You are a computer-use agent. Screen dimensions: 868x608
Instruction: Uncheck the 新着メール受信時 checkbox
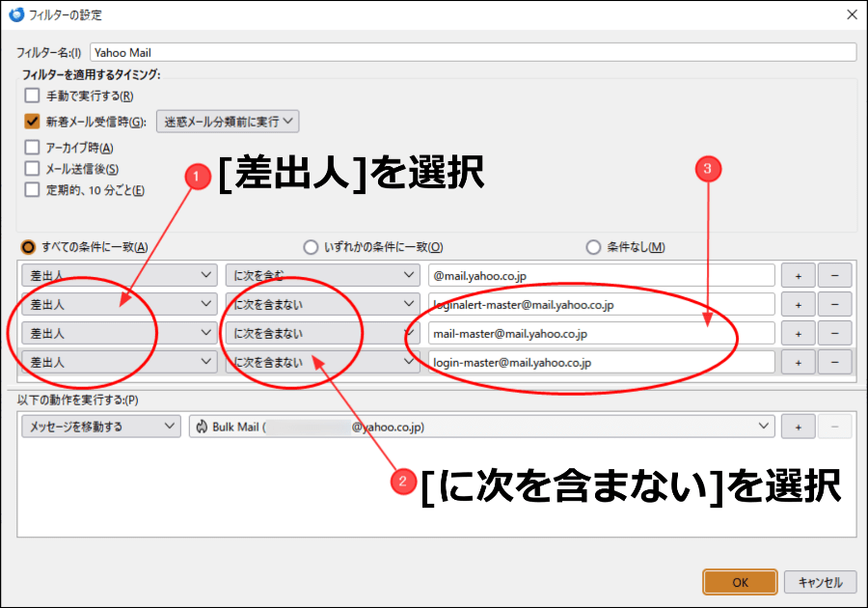tap(32, 122)
